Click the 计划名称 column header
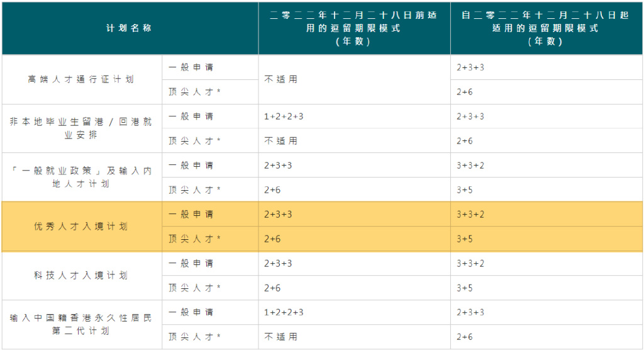Screen dimensions: 644x350 [x=130, y=28]
